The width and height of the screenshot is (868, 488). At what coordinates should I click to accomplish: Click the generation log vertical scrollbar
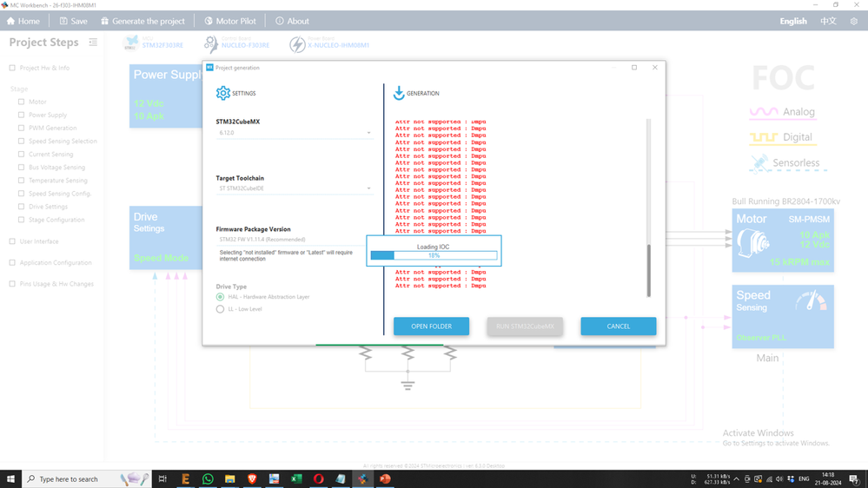coord(649,271)
